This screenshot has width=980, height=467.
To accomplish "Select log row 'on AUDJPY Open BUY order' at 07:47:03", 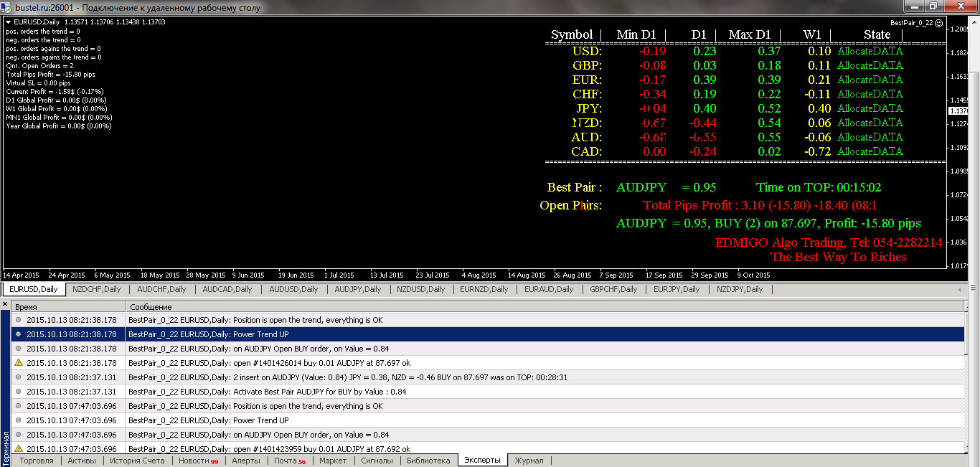I will pos(487,435).
